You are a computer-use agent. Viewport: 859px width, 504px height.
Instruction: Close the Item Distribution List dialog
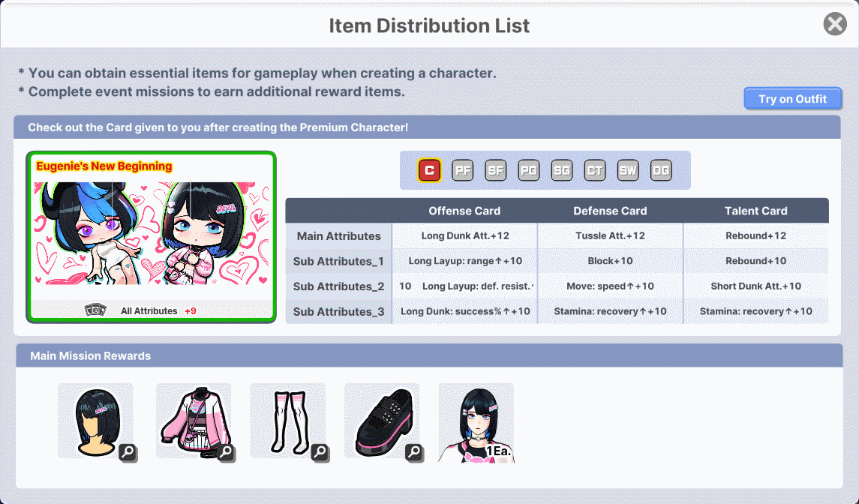(835, 24)
